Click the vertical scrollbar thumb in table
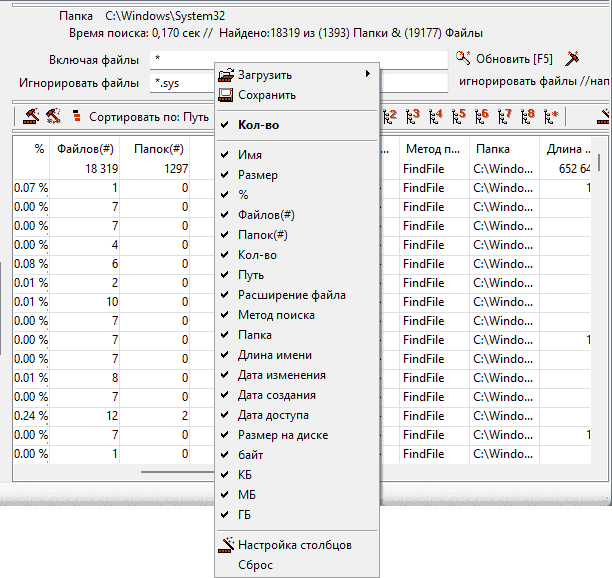This screenshot has width=612, height=578. click(598, 163)
